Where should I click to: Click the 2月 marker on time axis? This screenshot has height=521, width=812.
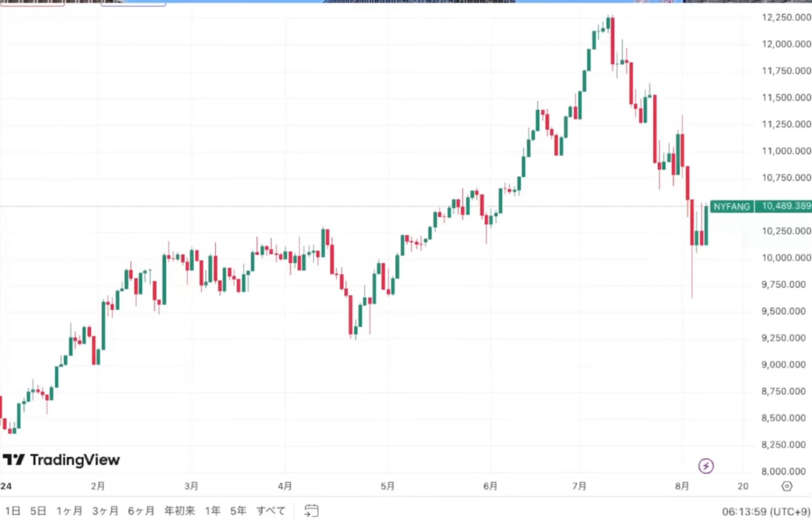click(x=98, y=486)
